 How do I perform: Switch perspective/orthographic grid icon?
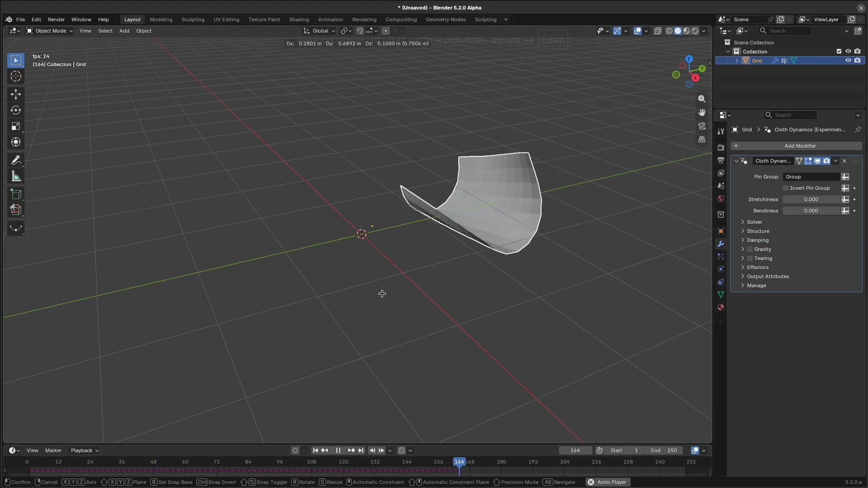pyautogui.click(x=702, y=140)
